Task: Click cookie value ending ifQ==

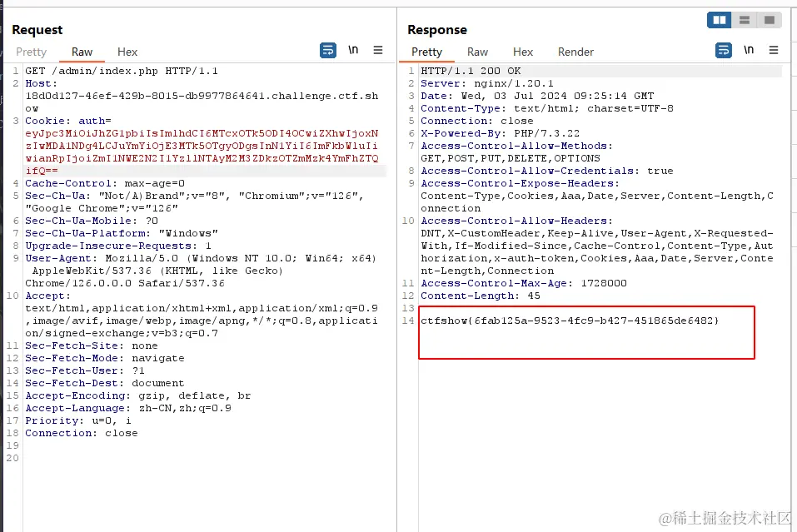Action: point(42,171)
